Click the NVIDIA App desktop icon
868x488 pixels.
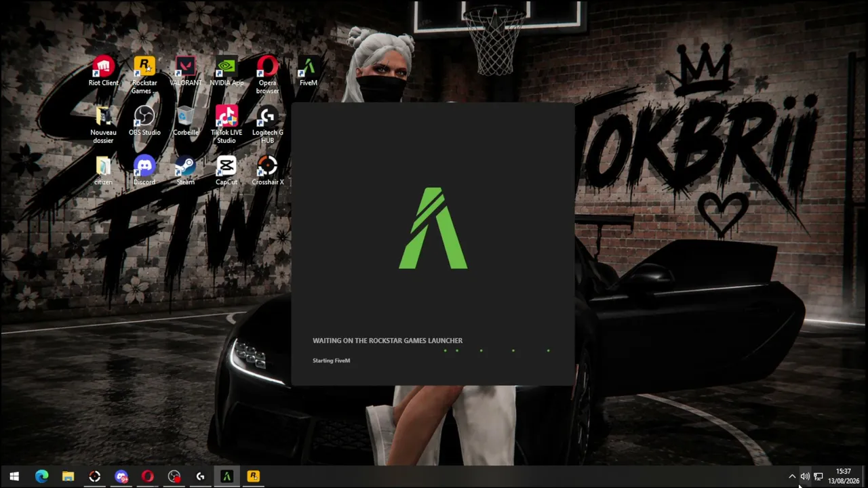pos(226,72)
